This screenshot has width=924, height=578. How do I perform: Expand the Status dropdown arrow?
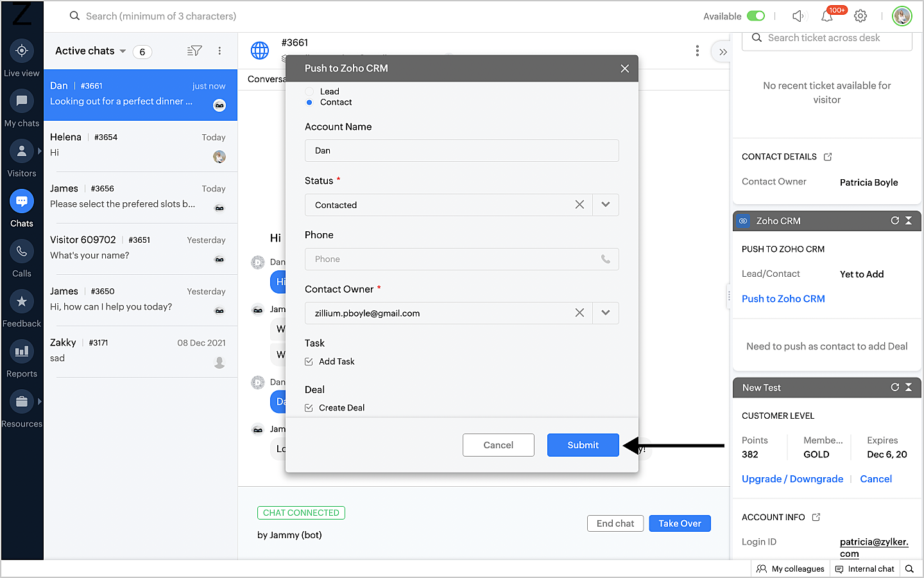606,204
